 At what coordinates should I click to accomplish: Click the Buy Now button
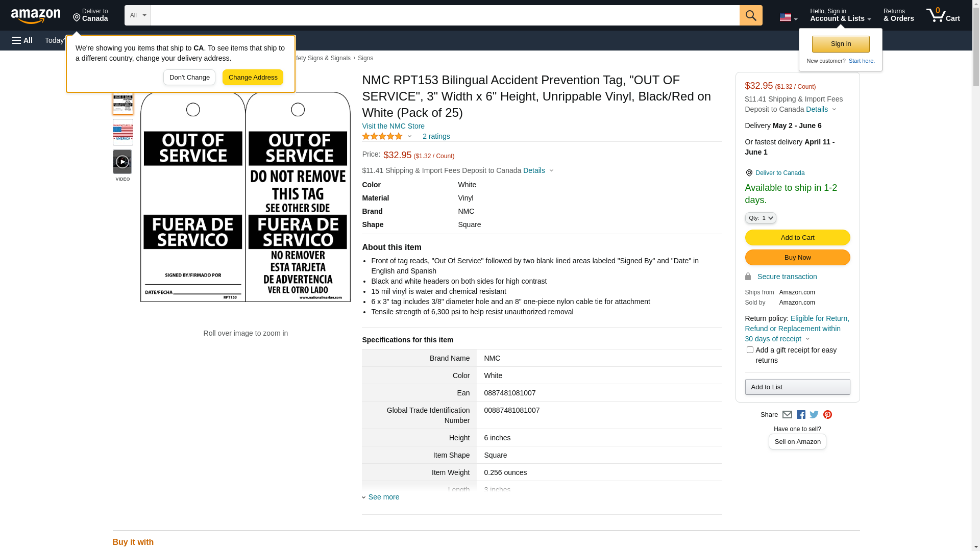(797, 258)
